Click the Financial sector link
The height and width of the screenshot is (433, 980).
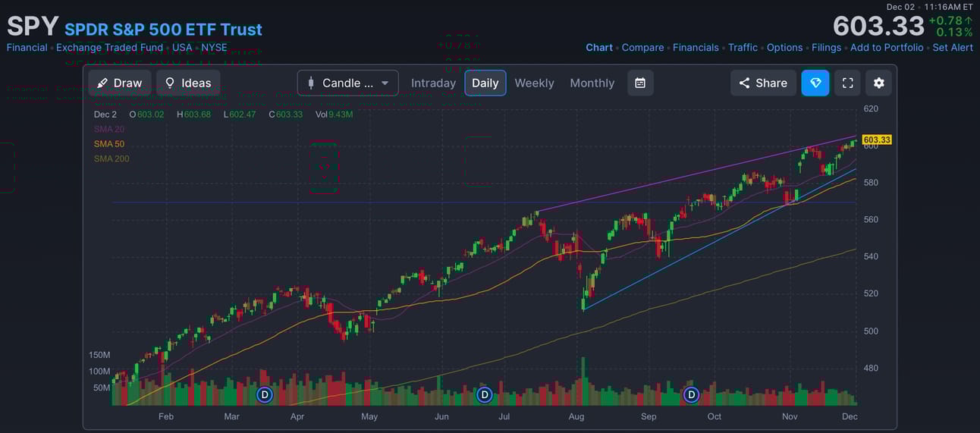pos(27,47)
